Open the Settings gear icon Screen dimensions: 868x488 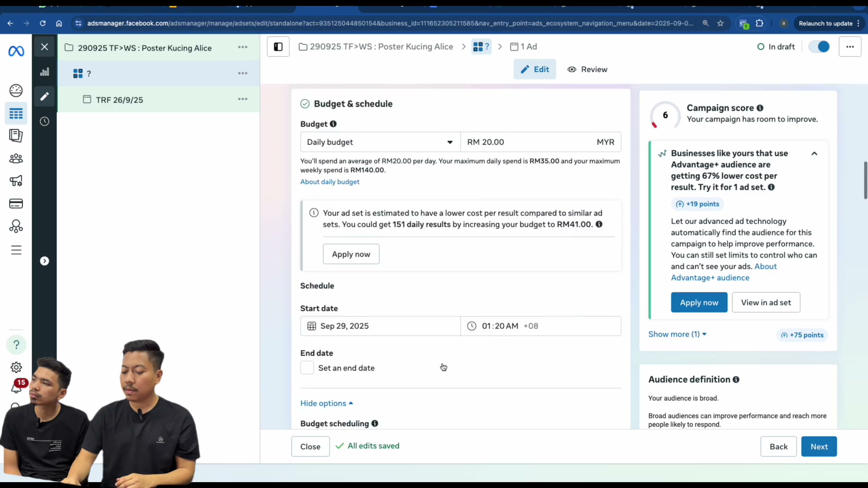tap(16, 367)
